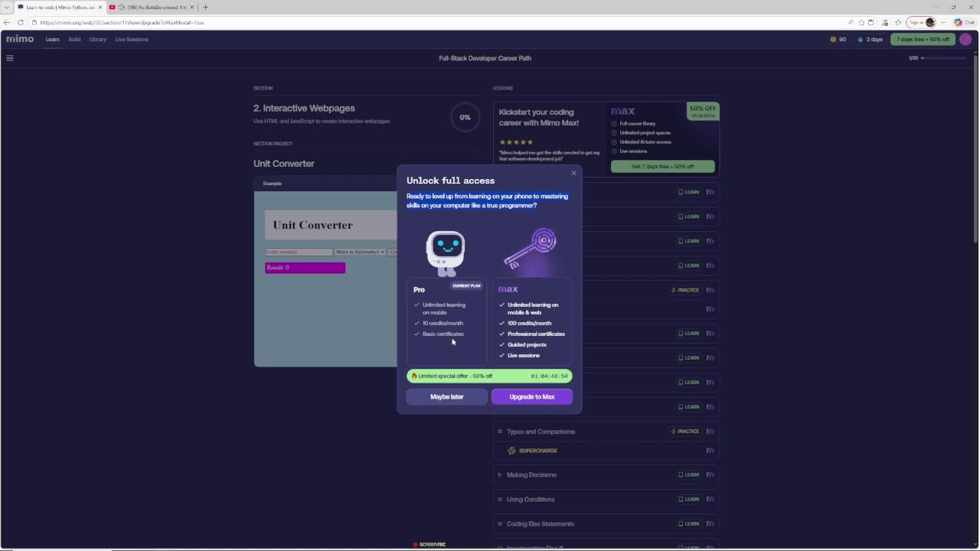Click the 50% OFF countdown badge
The image size is (980, 551).
point(703,112)
